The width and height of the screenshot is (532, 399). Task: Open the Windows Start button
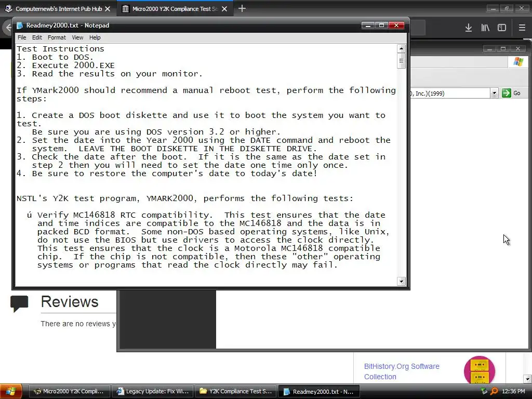[10, 391]
